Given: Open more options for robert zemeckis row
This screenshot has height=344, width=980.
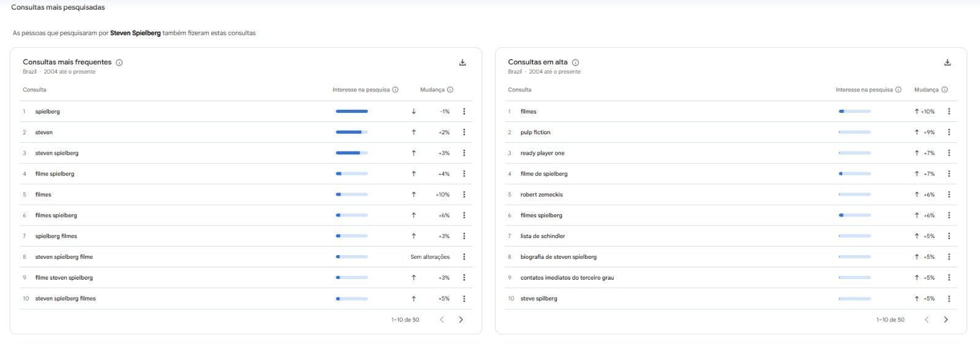Looking at the screenshot, I should pyautogui.click(x=949, y=195).
